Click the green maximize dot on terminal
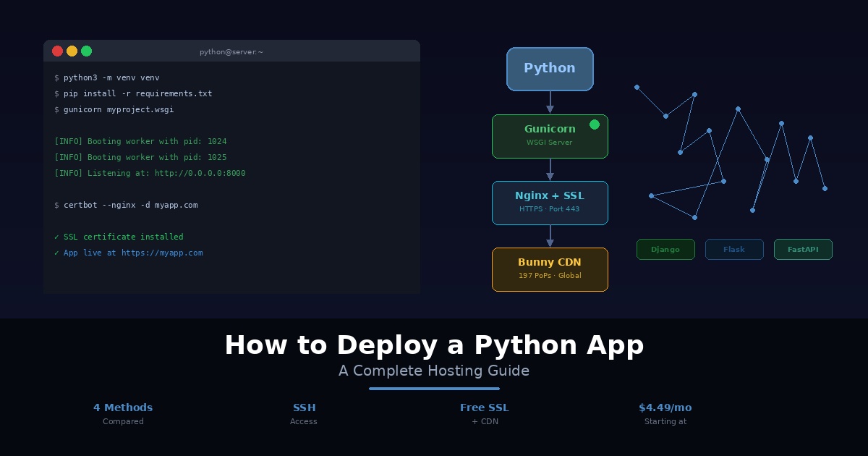The height and width of the screenshot is (456, 868). pos(87,51)
